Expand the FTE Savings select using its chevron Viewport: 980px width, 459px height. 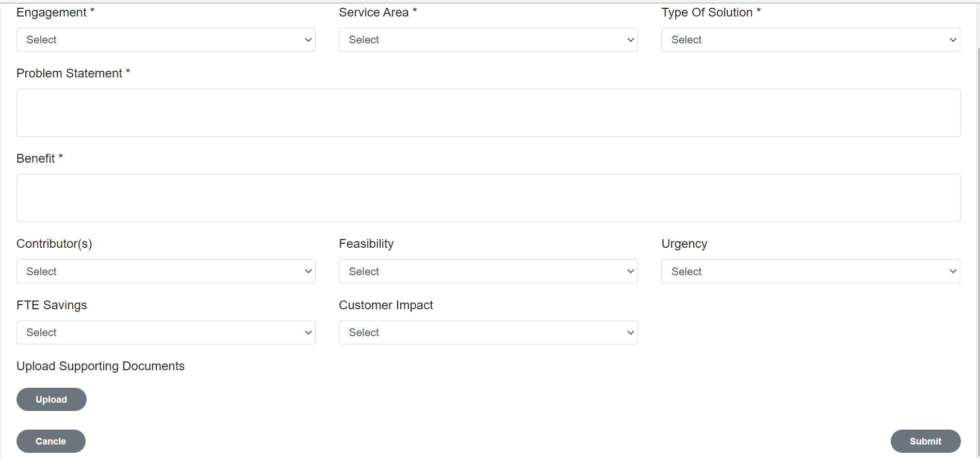pos(308,333)
